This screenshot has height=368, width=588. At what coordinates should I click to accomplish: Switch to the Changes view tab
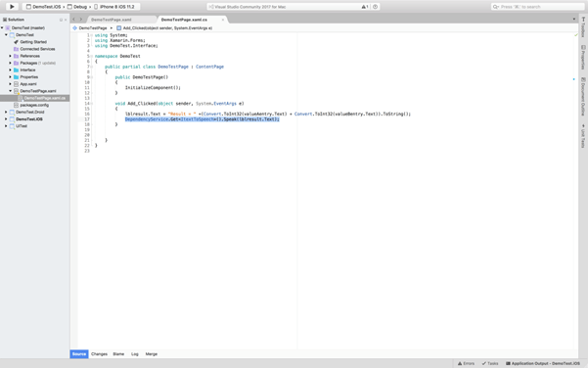tap(99, 354)
